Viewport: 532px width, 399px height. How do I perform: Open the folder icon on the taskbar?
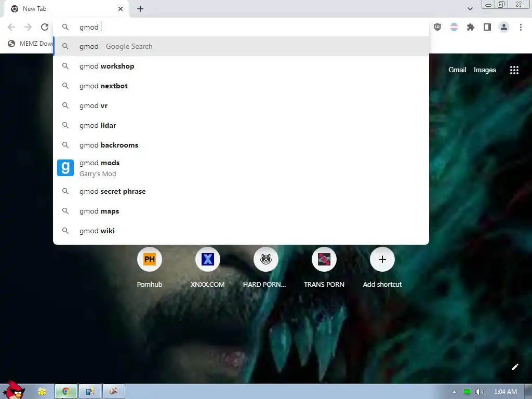tap(42, 392)
